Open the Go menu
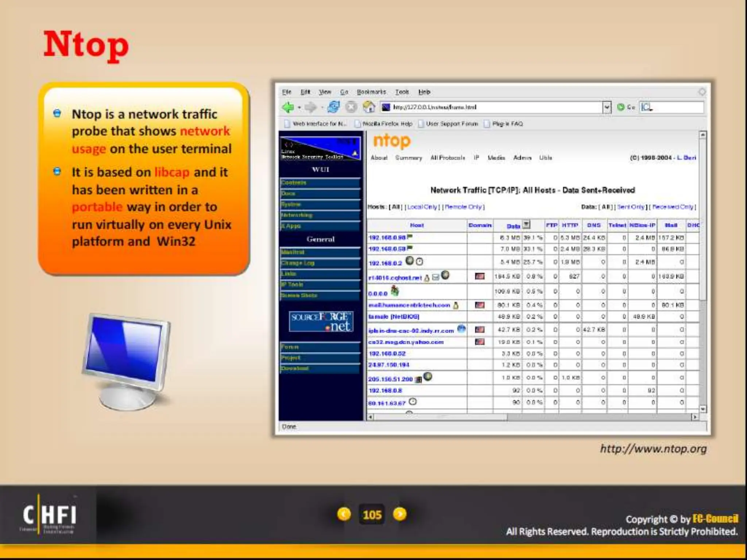The image size is (747, 560). click(x=344, y=92)
